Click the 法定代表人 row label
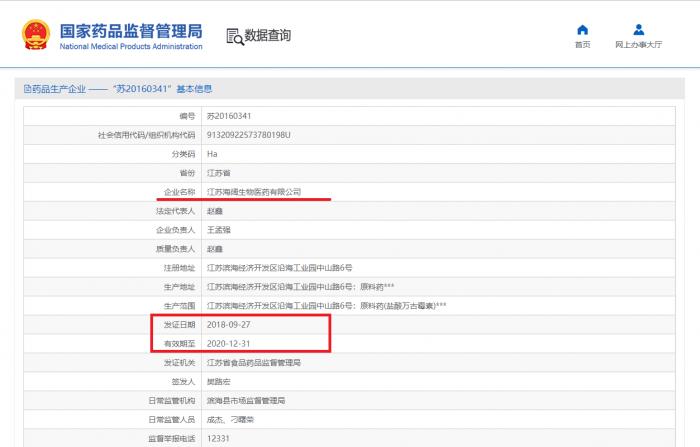700x447 pixels. [x=174, y=211]
